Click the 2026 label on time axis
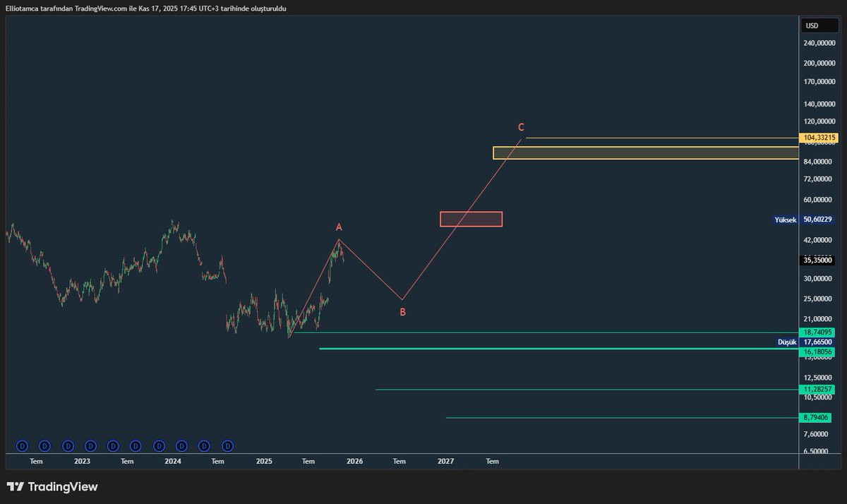 pos(354,461)
